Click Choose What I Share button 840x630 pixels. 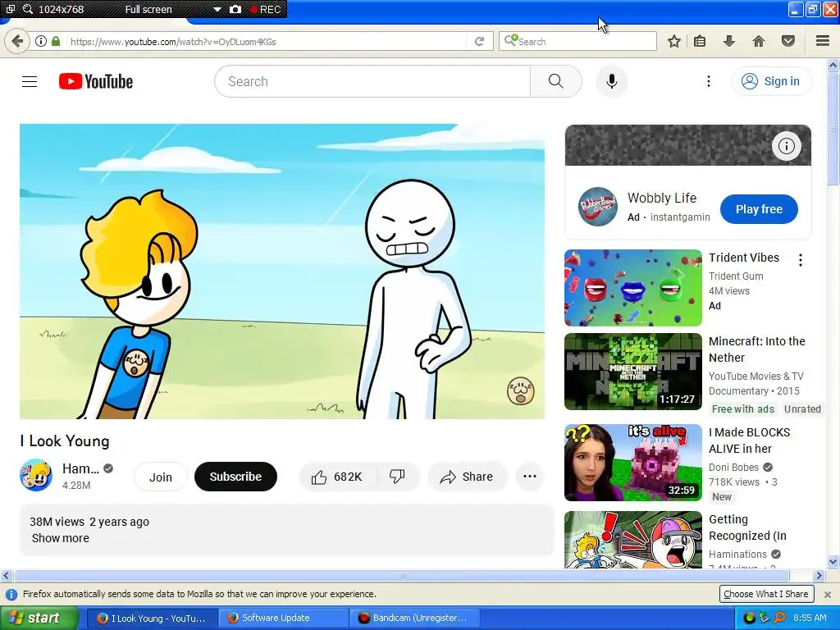[x=766, y=594]
